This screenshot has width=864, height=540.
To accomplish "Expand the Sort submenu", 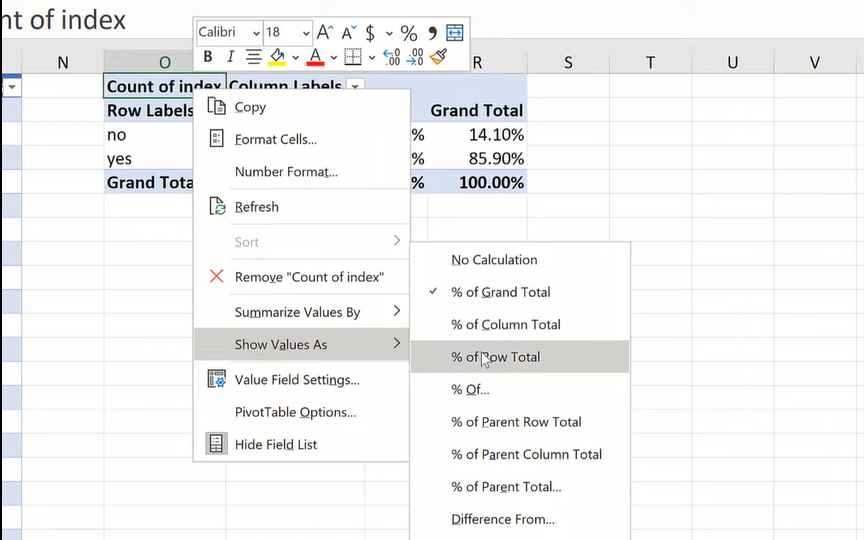I will pos(301,242).
